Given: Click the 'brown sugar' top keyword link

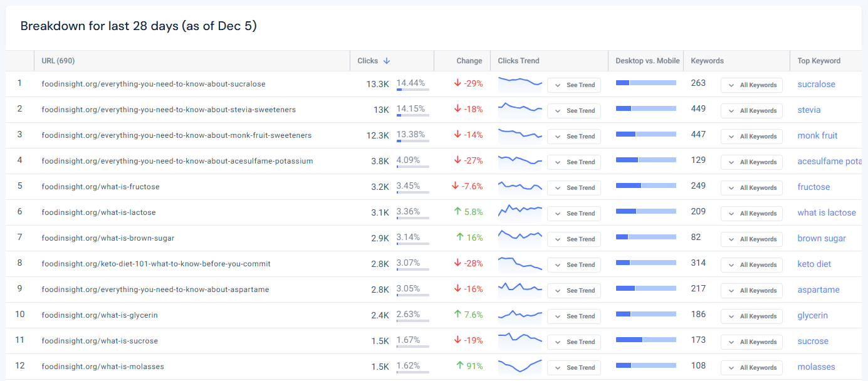Looking at the screenshot, I should 822,238.
